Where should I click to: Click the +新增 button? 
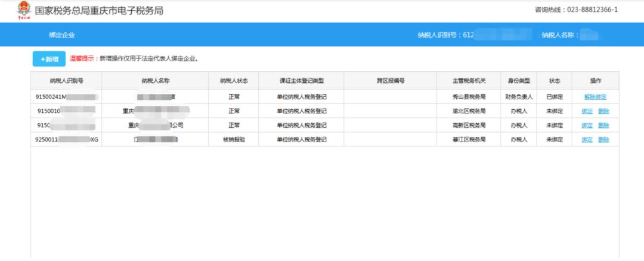(49, 59)
